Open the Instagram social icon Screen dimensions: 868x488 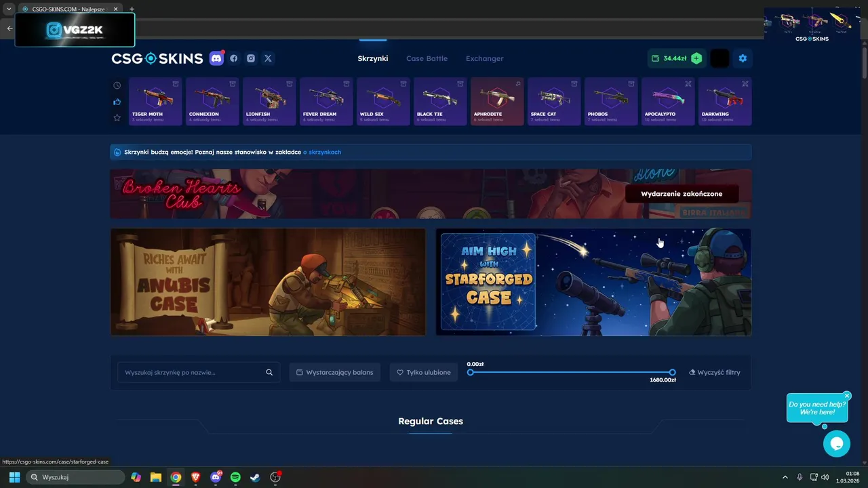(251, 58)
